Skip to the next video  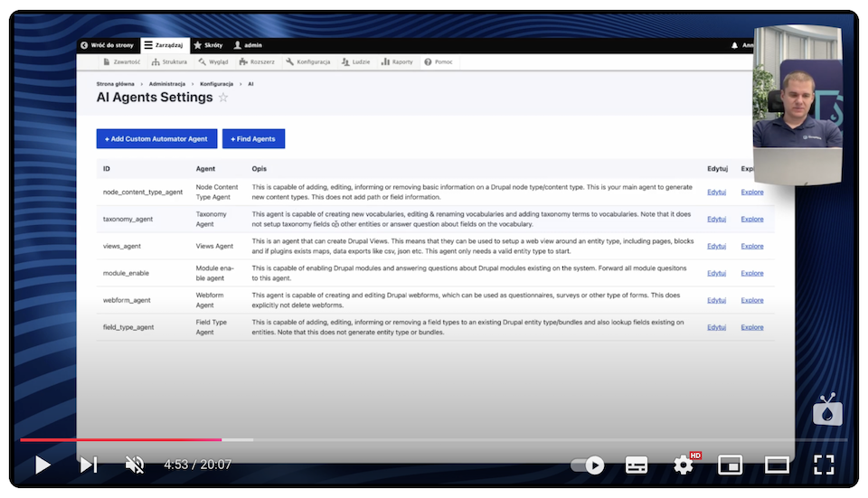89,465
